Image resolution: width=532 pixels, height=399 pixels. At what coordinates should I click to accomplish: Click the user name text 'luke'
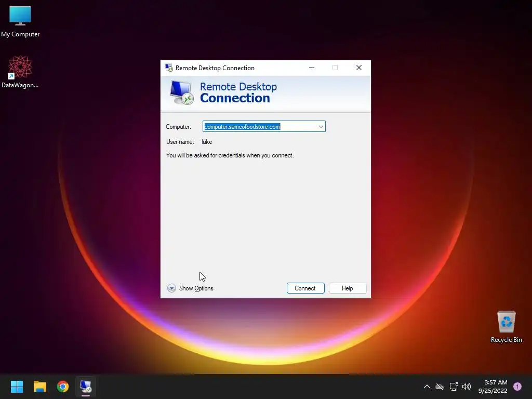click(207, 142)
